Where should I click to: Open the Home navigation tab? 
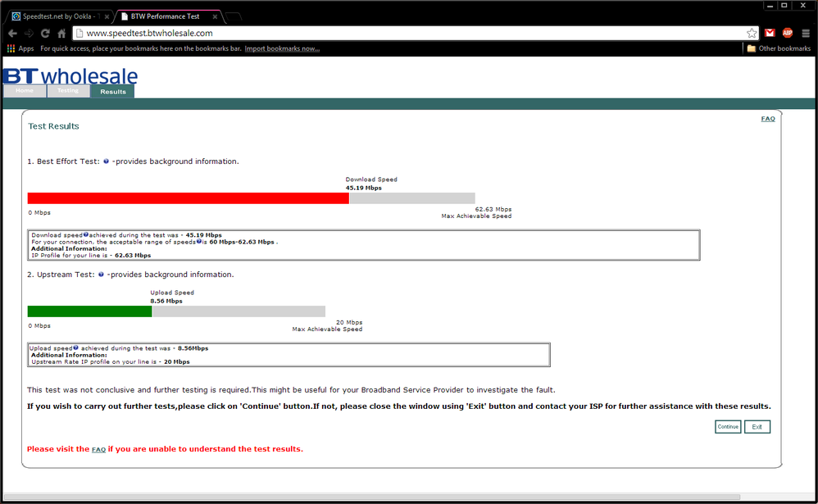click(x=25, y=91)
